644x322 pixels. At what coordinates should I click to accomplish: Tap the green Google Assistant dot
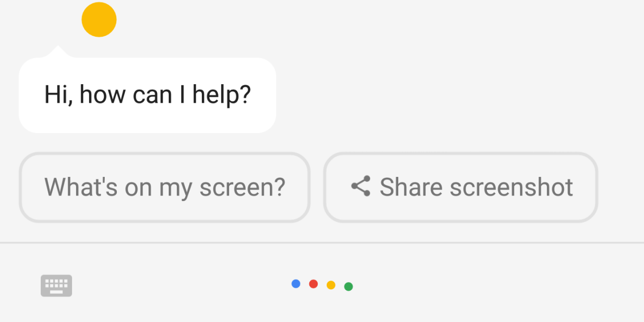click(348, 287)
